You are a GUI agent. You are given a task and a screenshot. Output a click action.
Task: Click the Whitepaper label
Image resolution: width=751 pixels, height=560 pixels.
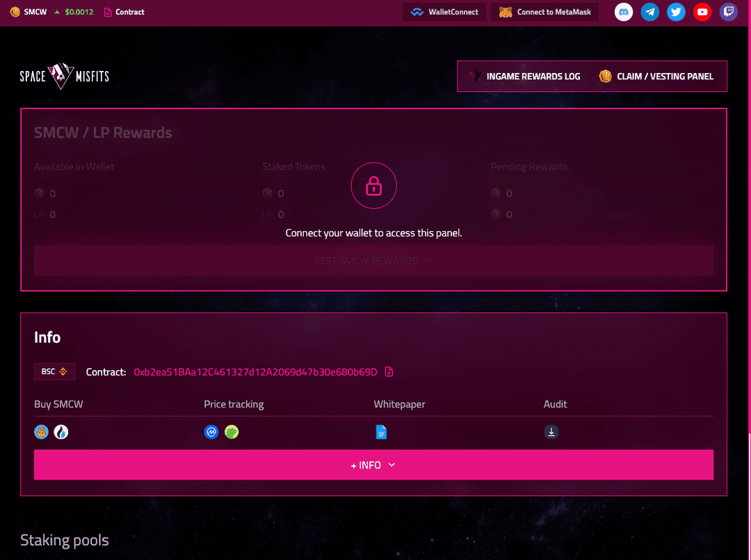(x=399, y=404)
